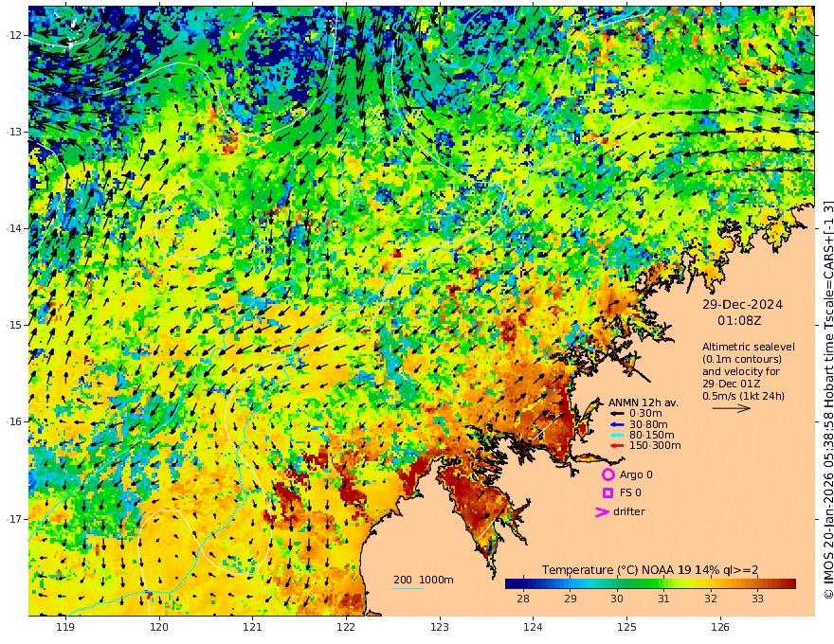Viewport: 834px width, 644px height.
Task: Select the '01:08Z' time text
Action: click(x=739, y=321)
